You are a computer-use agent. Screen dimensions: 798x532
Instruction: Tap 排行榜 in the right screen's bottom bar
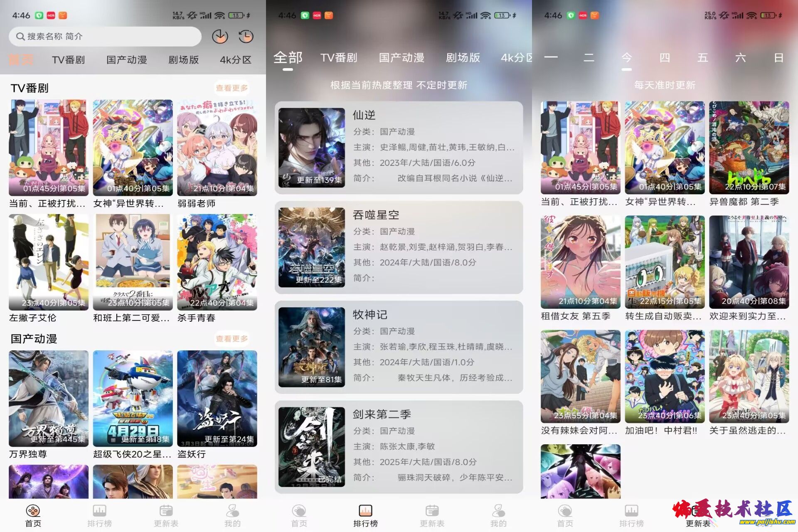click(x=631, y=516)
